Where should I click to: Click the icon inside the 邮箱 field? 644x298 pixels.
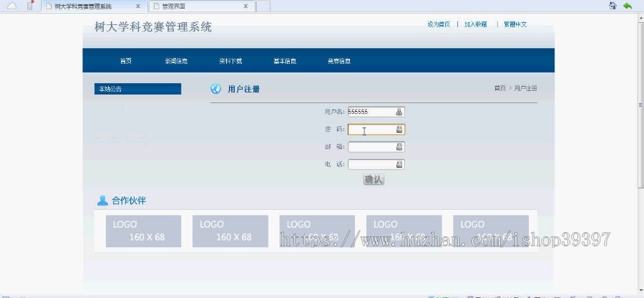point(399,147)
